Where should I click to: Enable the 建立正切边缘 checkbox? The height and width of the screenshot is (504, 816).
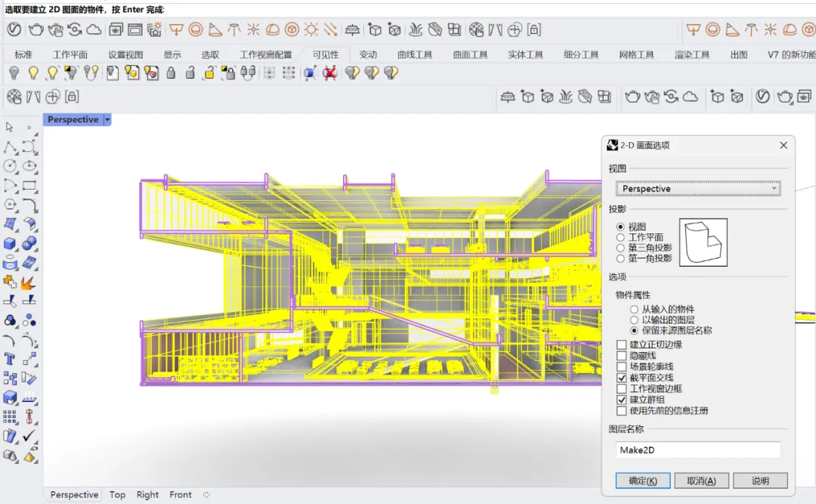tap(621, 345)
